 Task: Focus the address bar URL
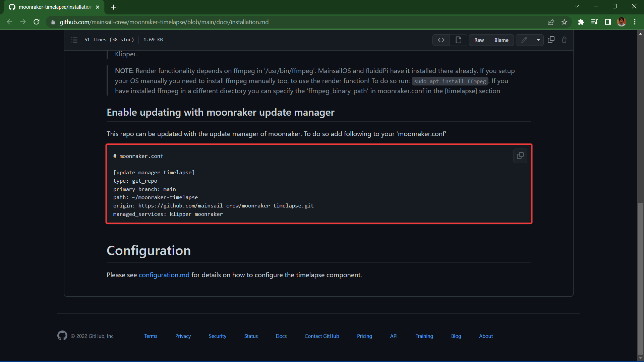[164, 22]
